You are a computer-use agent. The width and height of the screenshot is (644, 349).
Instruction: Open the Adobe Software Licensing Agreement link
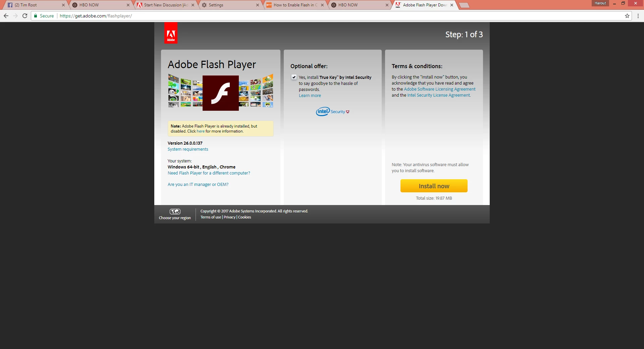tap(440, 89)
